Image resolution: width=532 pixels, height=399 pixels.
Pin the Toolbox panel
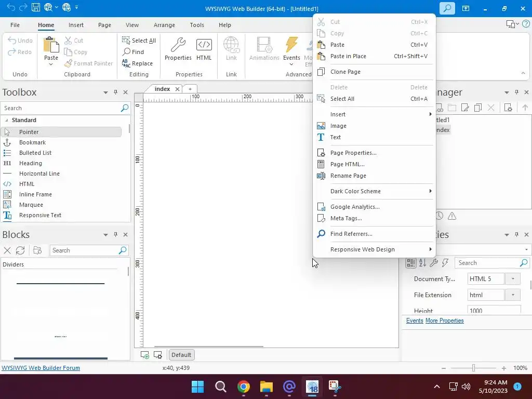115,92
